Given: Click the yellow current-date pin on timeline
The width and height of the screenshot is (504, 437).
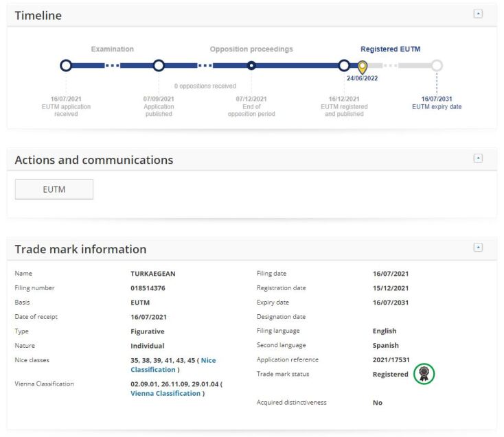Looking at the screenshot, I should click(x=363, y=67).
